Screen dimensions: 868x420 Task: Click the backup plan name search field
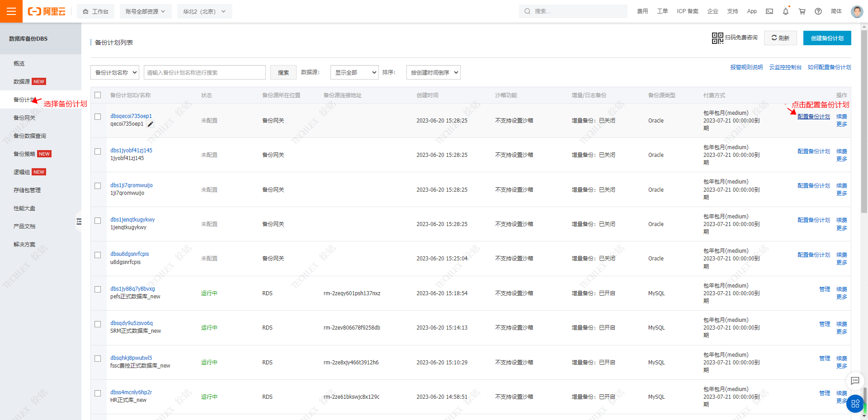(204, 72)
